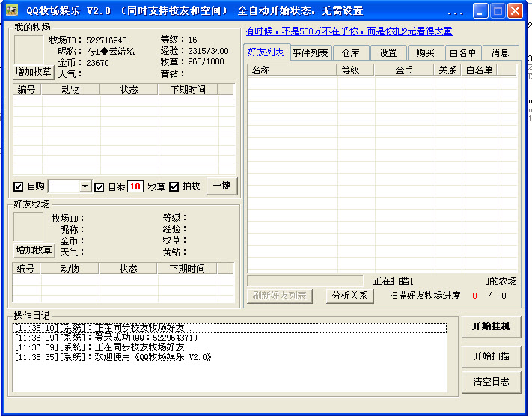Screen dimensions: 532x417
Task: Click the 清空日志 button
Action: tap(491, 382)
